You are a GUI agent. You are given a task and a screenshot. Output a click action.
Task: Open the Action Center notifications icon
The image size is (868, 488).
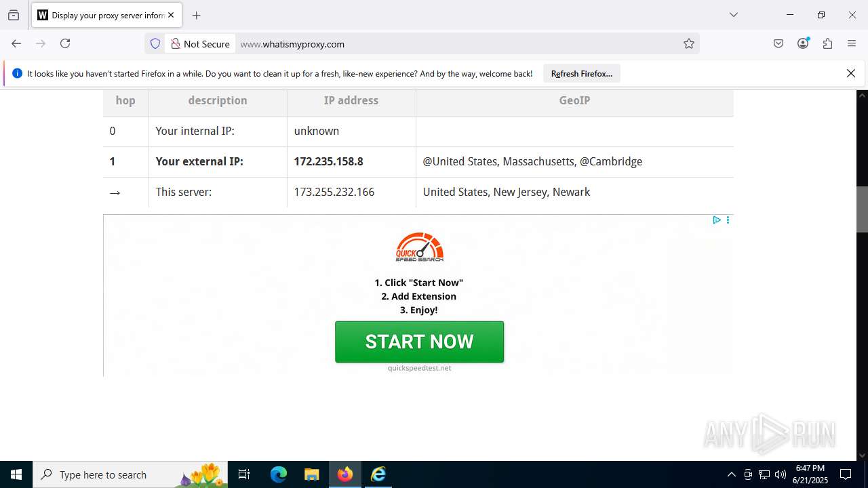coord(846,474)
